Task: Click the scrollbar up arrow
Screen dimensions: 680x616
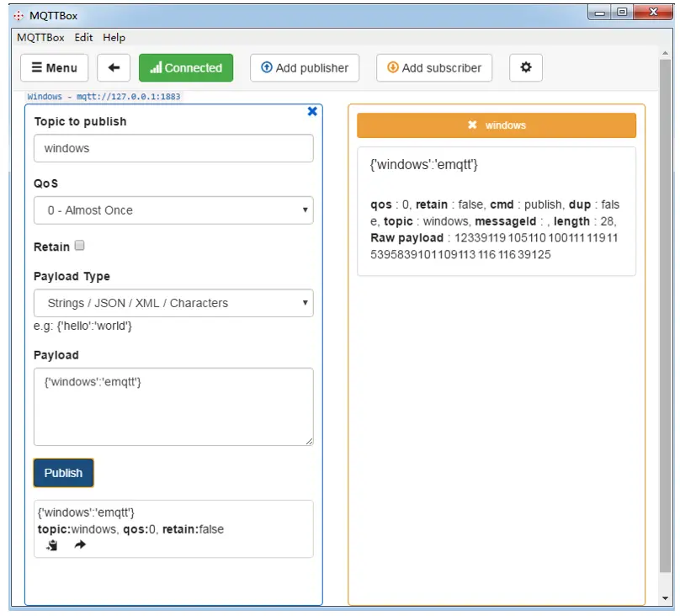Action: (x=665, y=53)
